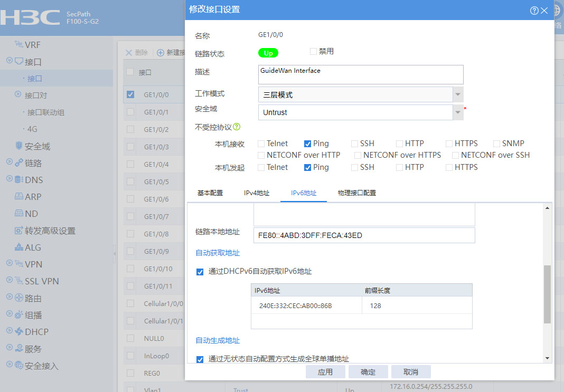Open the 安全域 Untrust dropdown
Screen dimensions: 564x392
coord(457,112)
